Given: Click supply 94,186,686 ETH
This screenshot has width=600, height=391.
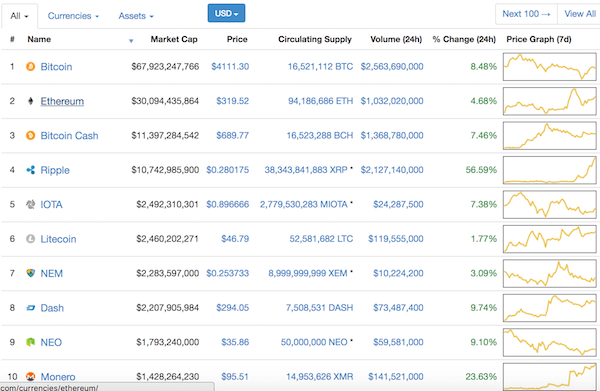Looking at the screenshot, I should pos(321,101).
